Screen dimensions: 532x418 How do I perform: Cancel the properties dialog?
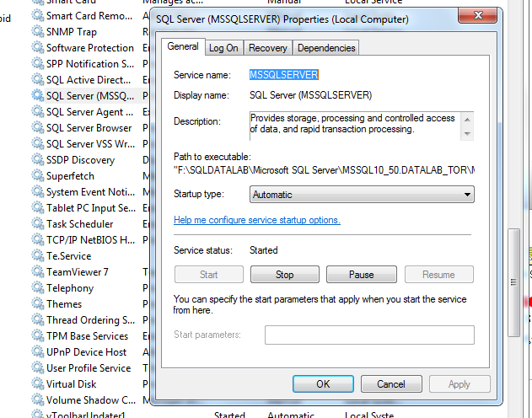(x=391, y=383)
